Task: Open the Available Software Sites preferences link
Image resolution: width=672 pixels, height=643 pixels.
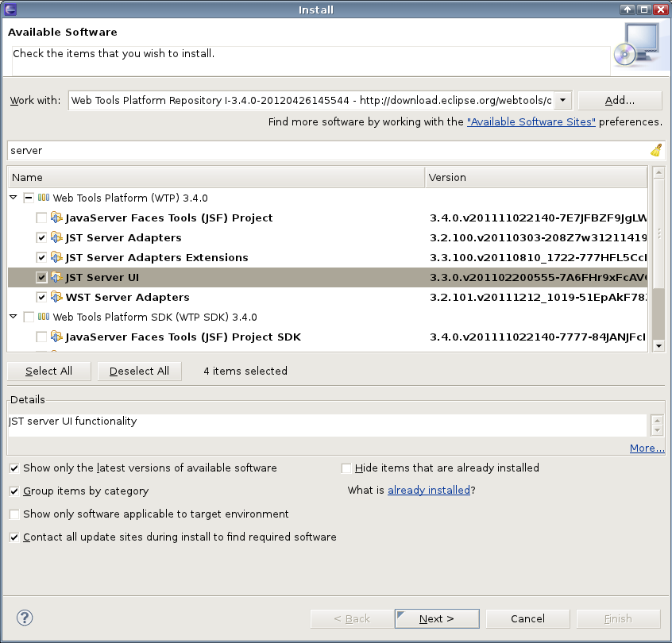Action: pos(531,121)
